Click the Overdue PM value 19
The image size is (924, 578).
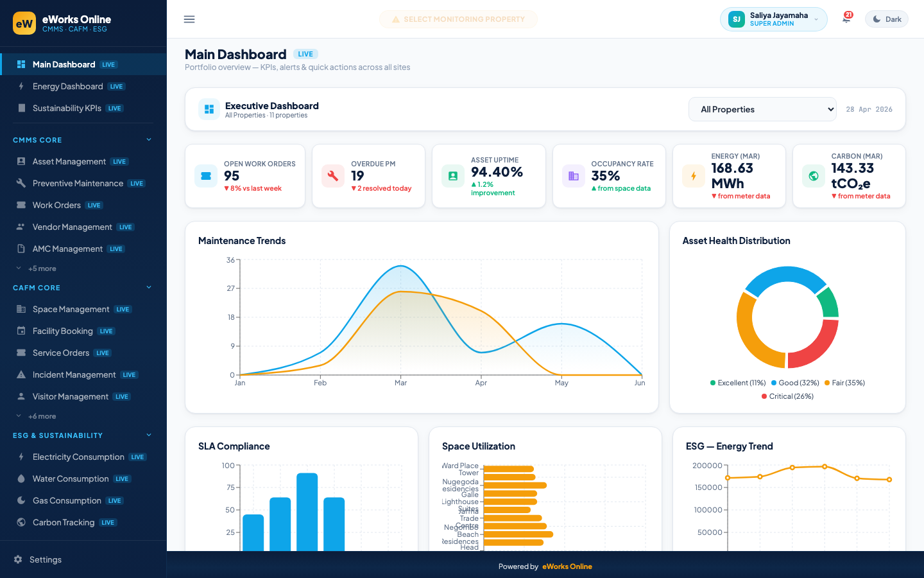tap(357, 176)
